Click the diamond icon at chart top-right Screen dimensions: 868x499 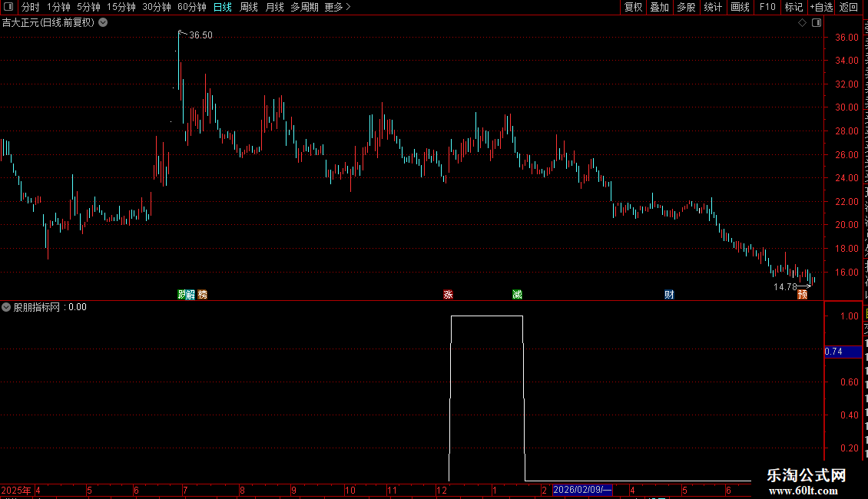[x=802, y=23]
